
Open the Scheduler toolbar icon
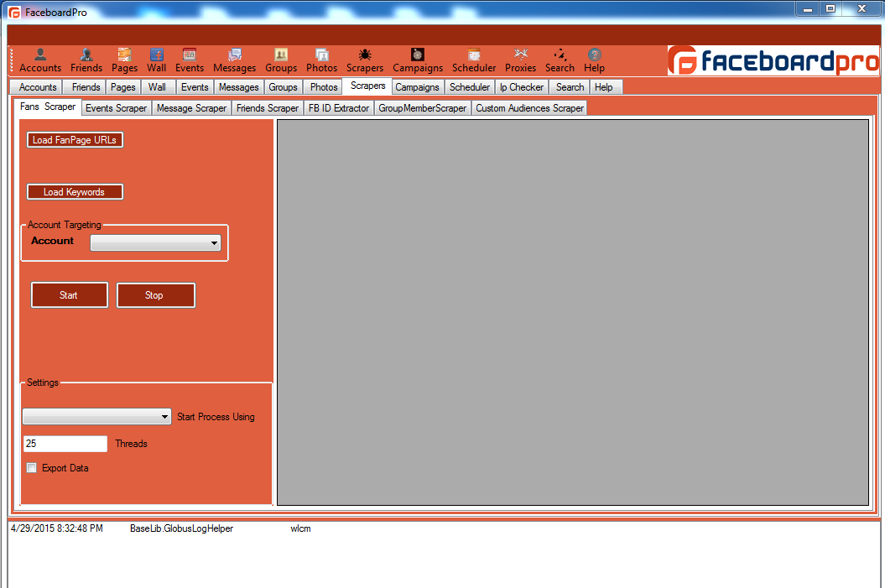click(x=474, y=61)
